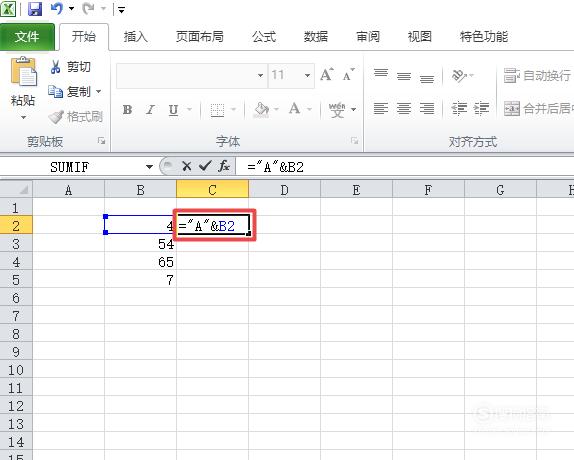Open the 剪贴板 dialog launcher
This screenshot has width=574, height=460.
pyautogui.click(x=101, y=141)
